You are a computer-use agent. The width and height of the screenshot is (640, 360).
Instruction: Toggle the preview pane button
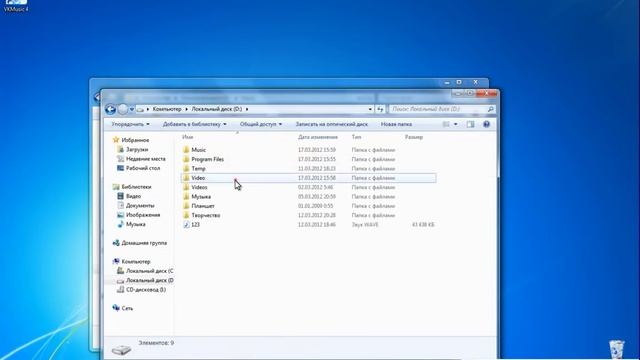470,124
